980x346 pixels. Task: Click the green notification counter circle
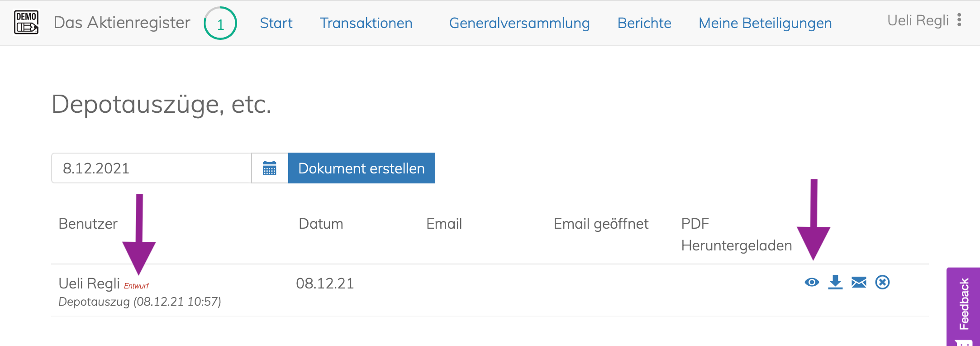coord(220,23)
